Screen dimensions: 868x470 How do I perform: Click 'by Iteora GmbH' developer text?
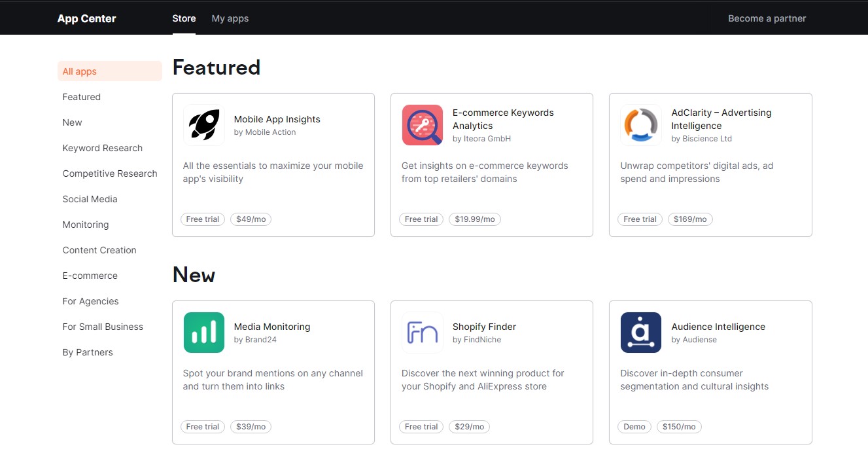click(481, 139)
